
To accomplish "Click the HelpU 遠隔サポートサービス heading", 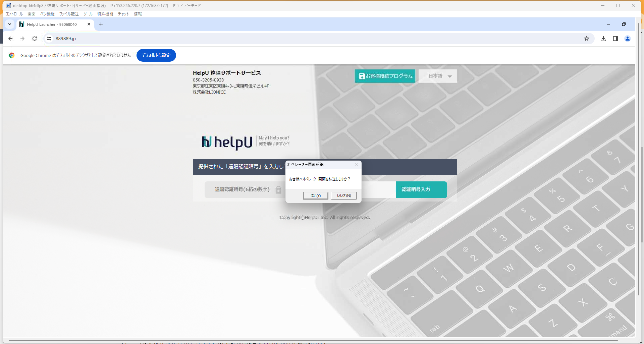I will [227, 73].
